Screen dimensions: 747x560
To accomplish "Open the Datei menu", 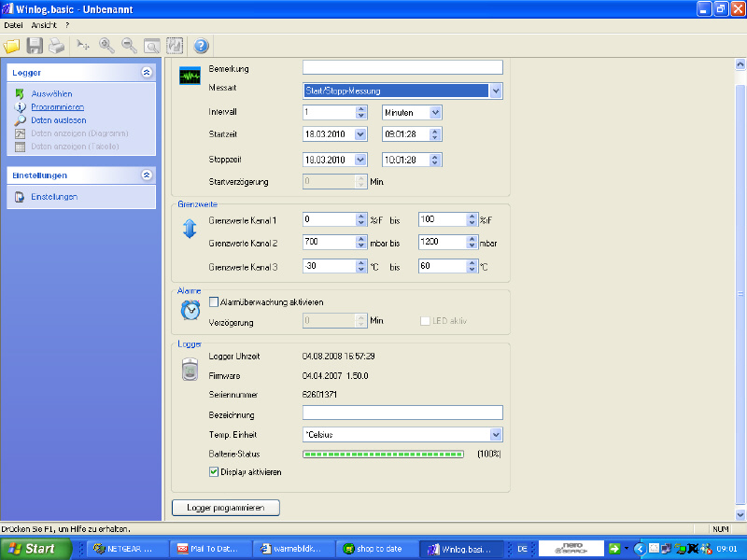I will [x=13, y=25].
